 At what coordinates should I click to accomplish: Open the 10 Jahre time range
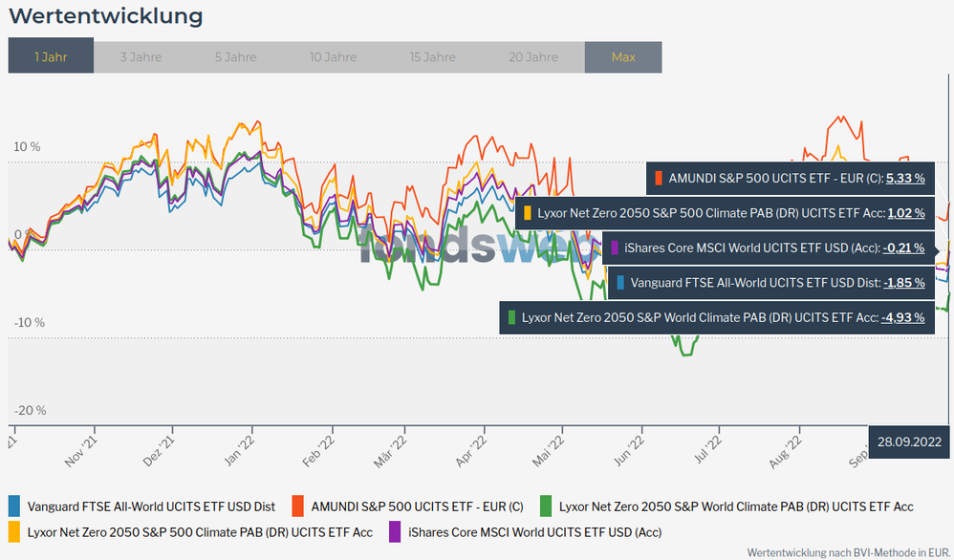(333, 57)
